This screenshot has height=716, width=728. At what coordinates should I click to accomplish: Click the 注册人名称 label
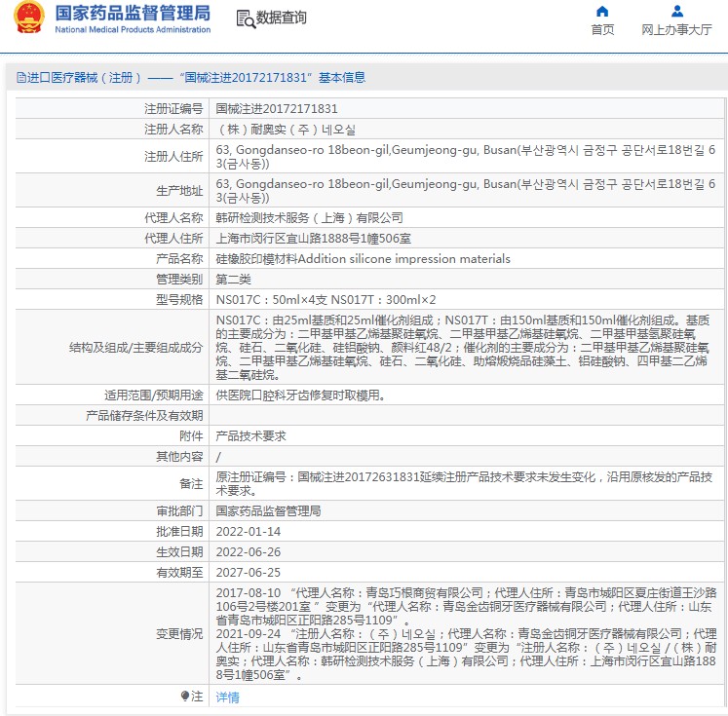(173, 130)
